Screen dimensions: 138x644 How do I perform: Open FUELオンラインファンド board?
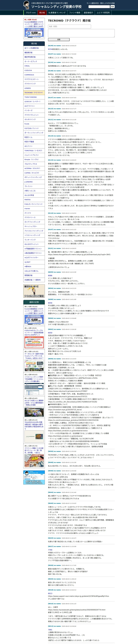coord(34,204)
